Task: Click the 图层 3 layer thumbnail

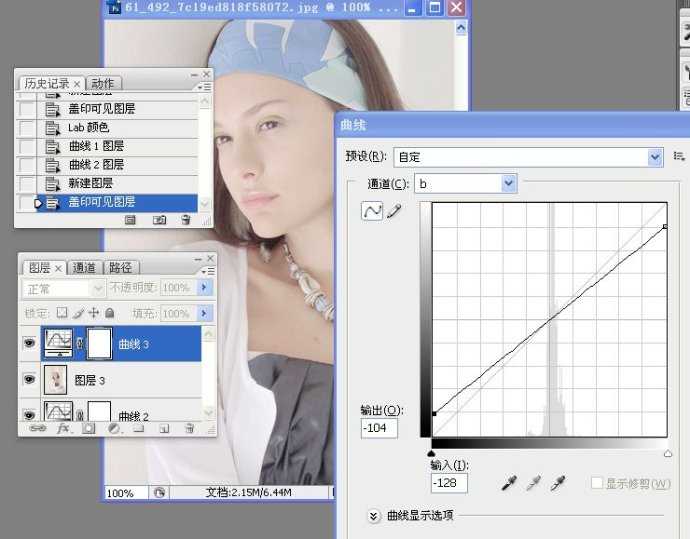Action: coord(56,380)
